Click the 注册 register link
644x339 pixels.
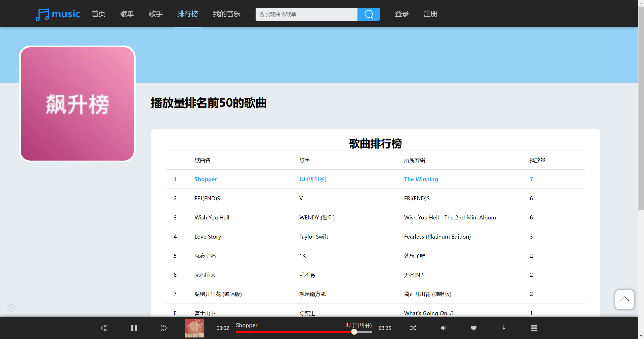(x=430, y=14)
